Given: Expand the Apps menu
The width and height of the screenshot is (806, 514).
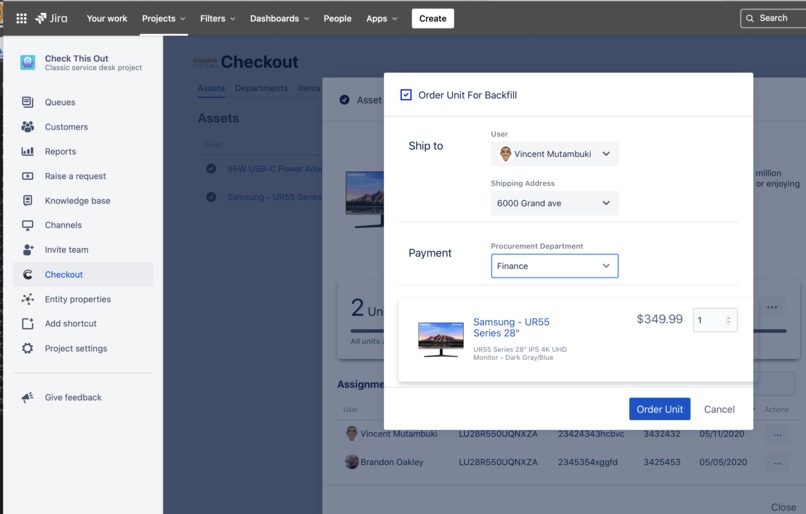Looking at the screenshot, I should (381, 19).
